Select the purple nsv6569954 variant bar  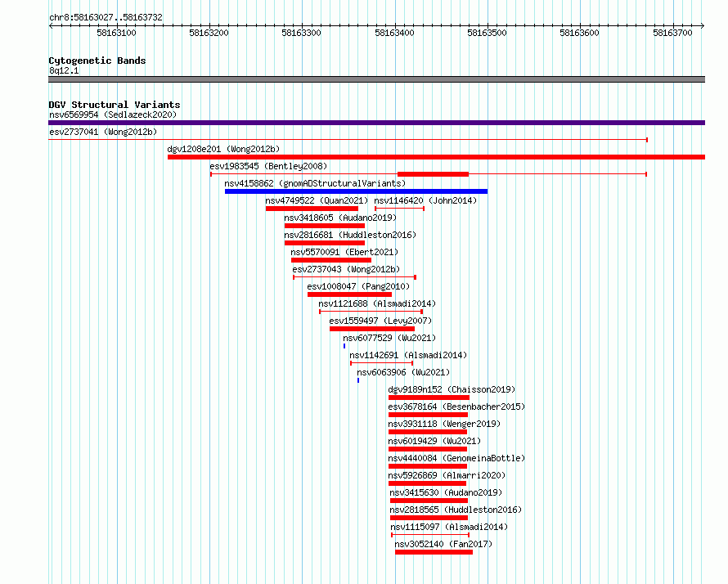(376, 123)
